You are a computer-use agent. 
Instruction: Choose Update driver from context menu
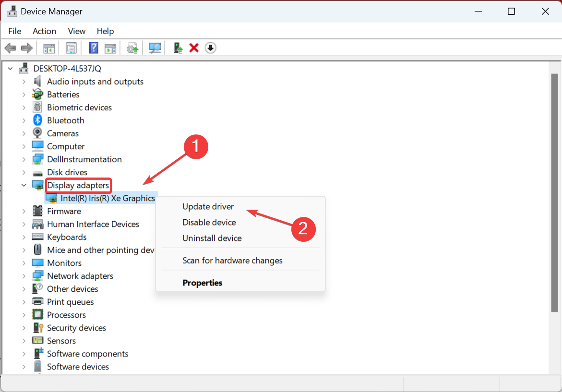(208, 206)
